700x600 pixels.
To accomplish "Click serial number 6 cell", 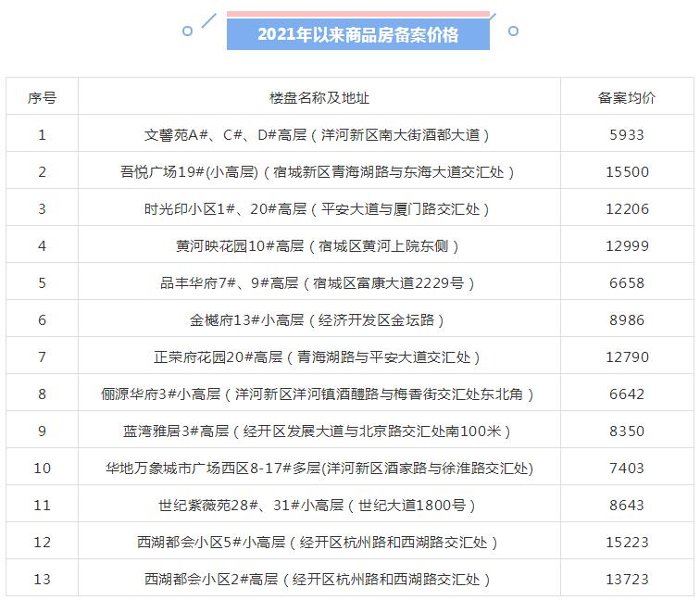I will pyautogui.click(x=43, y=320).
